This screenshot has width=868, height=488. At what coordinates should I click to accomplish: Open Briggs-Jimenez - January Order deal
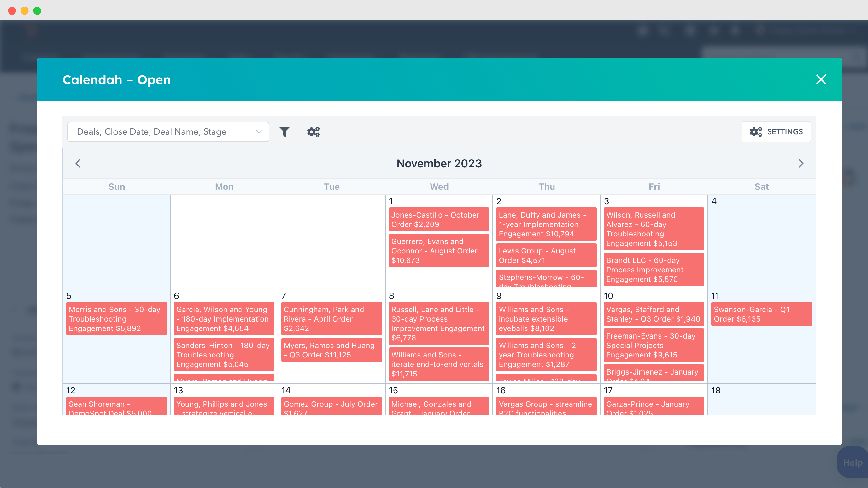coord(654,373)
